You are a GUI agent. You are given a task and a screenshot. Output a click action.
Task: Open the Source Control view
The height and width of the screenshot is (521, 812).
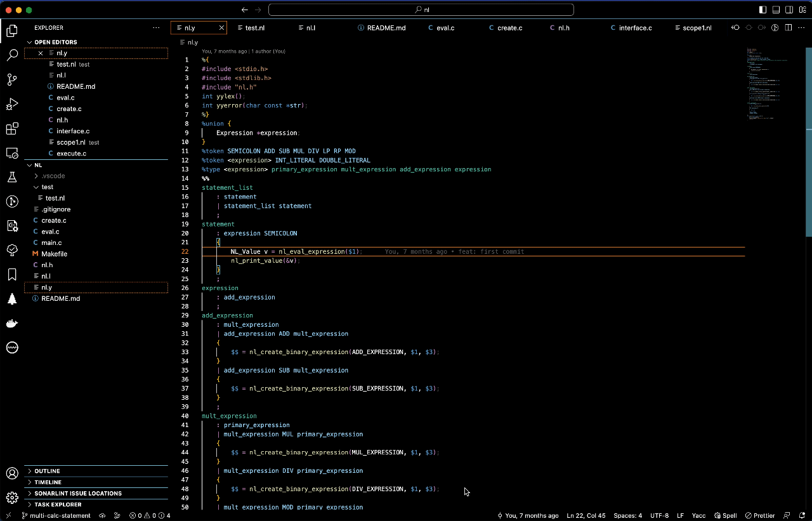12,79
